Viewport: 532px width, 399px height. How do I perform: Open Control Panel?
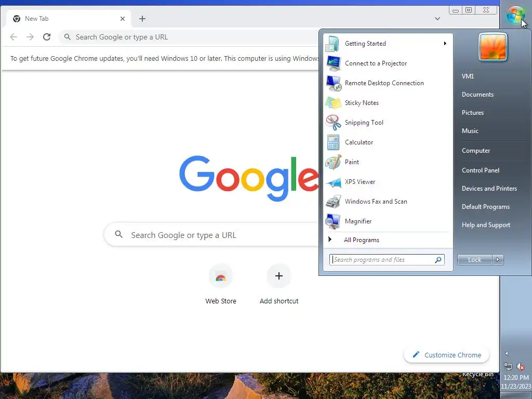click(x=481, y=170)
